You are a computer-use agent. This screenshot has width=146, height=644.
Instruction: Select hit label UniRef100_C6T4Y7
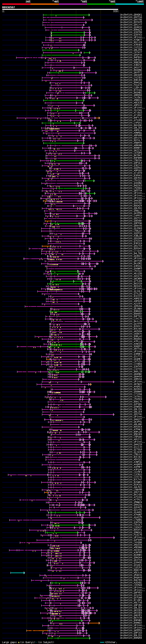tap(131, 53)
